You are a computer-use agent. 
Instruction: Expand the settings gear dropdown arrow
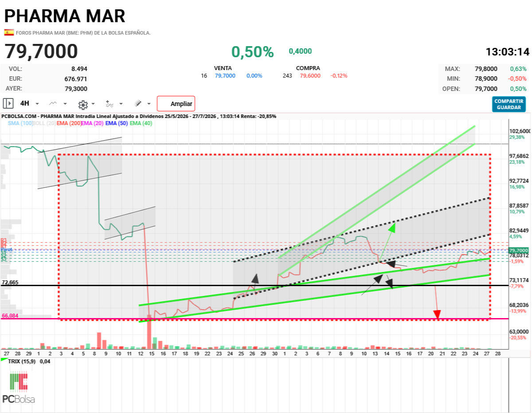93,104
